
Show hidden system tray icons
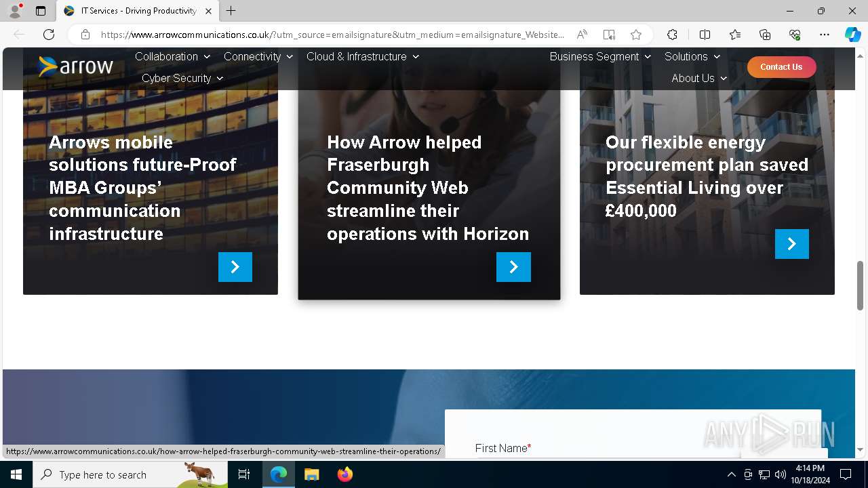[x=731, y=474]
